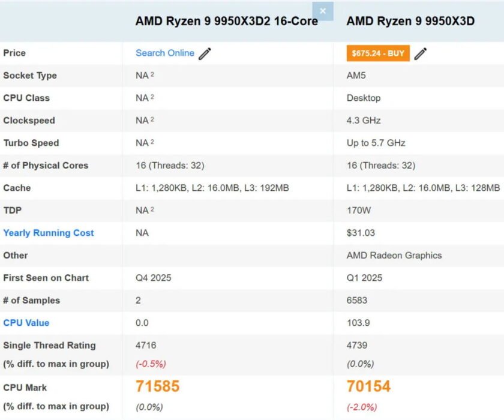The image size is (504, 420).
Task: Click the pencil edit icon beside Search Online
Action: coord(205,53)
